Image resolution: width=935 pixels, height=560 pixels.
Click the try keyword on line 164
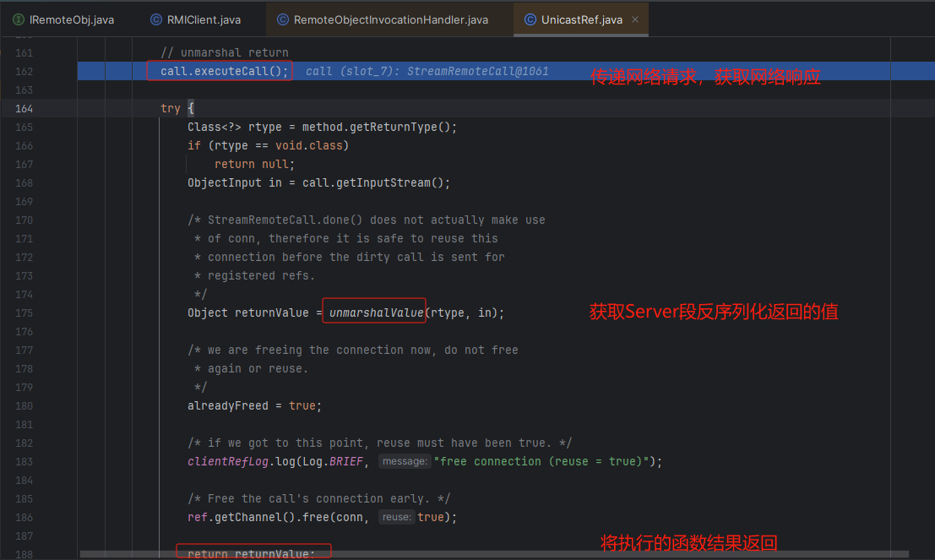[x=170, y=109]
